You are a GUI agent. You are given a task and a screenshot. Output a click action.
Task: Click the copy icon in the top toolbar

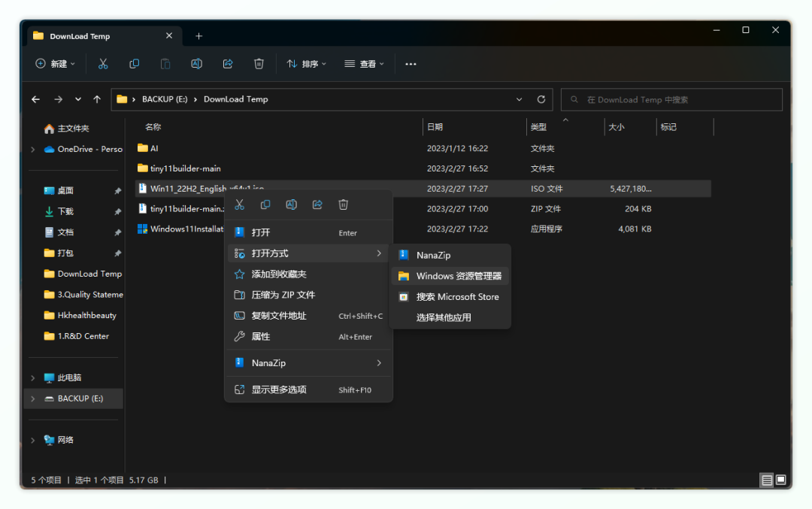coord(134,64)
